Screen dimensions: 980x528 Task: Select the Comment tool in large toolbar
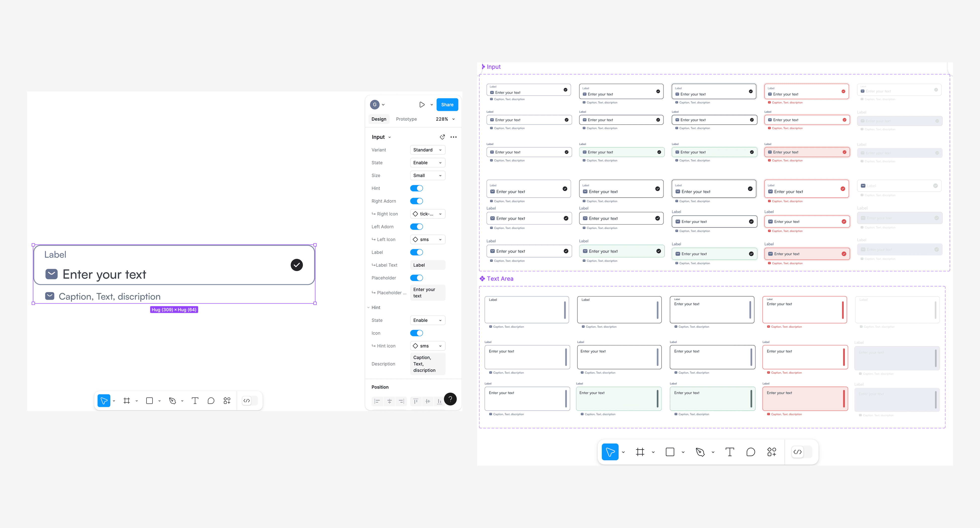coord(750,452)
